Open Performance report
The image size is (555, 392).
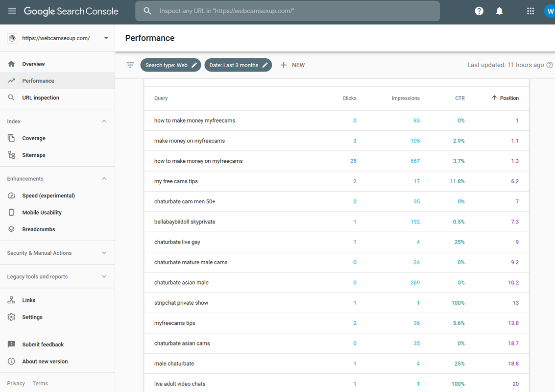coord(57,81)
